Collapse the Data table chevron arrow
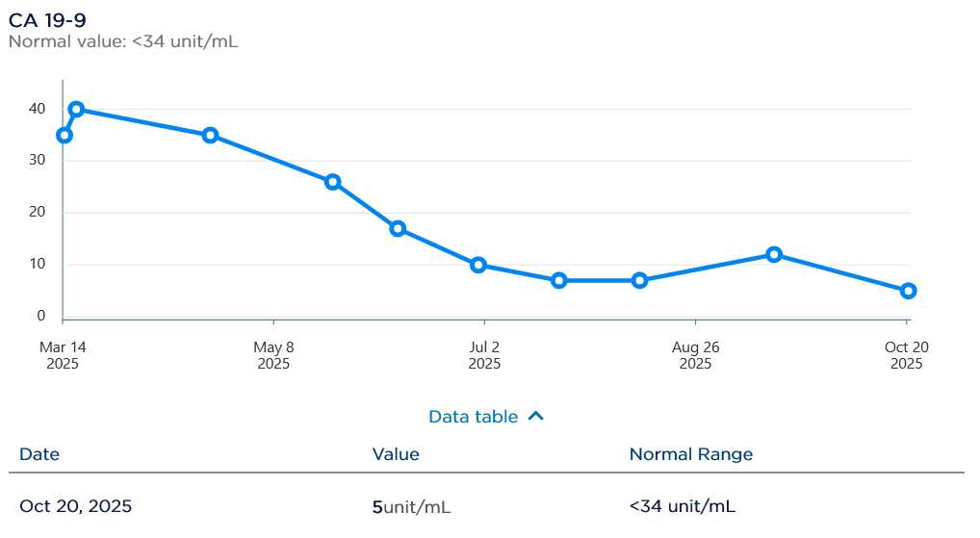The height and width of the screenshot is (538, 980). tap(536, 417)
